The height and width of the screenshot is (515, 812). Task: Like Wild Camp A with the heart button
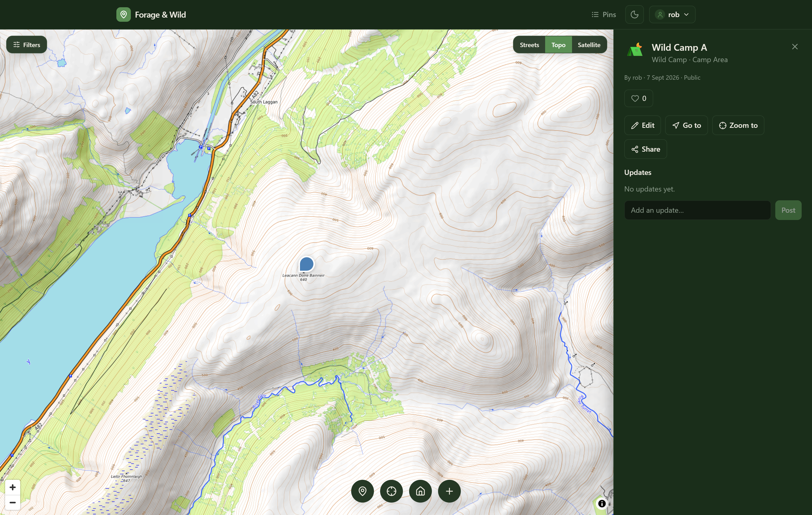pyautogui.click(x=638, y=98)
